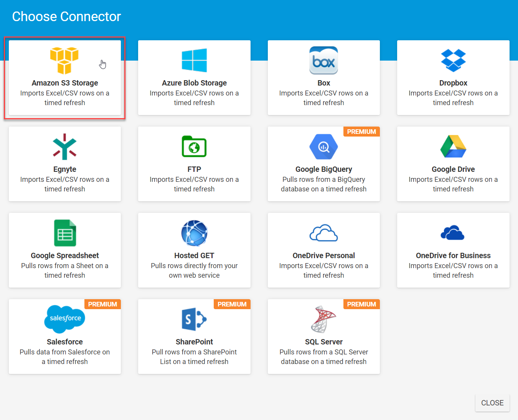
Task: Choose the Salesforce connector title
Action: pos(65,342)
